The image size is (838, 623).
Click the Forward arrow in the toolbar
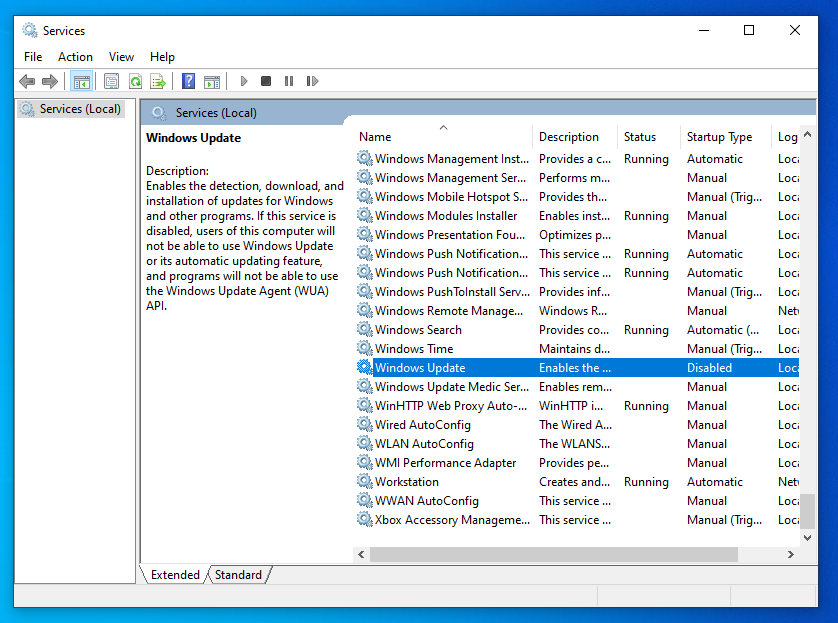49,81
